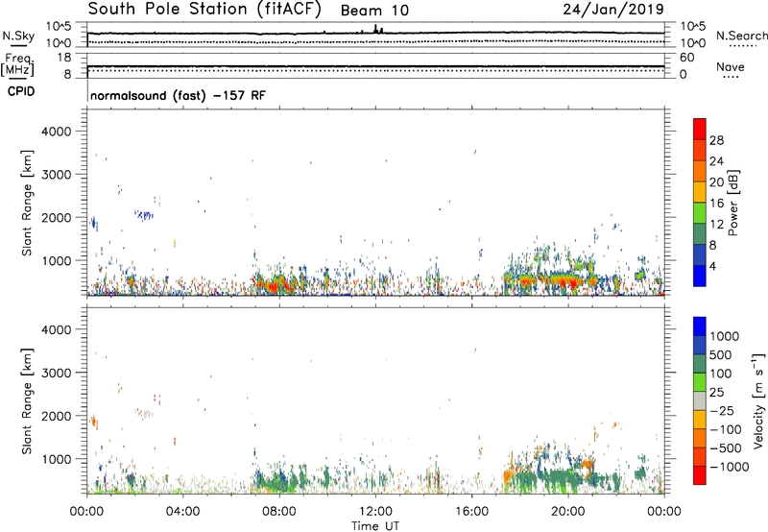This screenshot has width=768, height=532.
Task: Click the right '10^0' noise axis label
Action: point(692,43)
